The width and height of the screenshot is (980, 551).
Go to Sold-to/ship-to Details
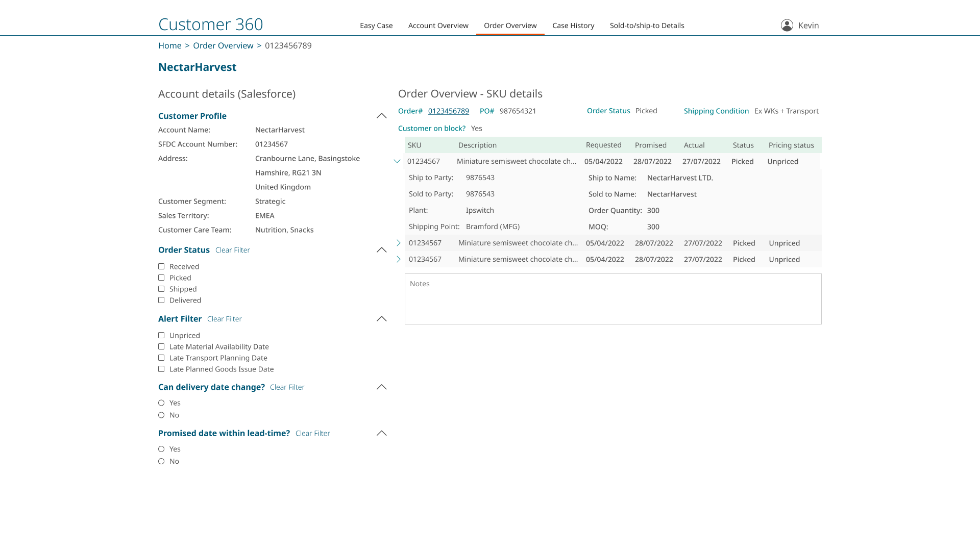[647, 25]
